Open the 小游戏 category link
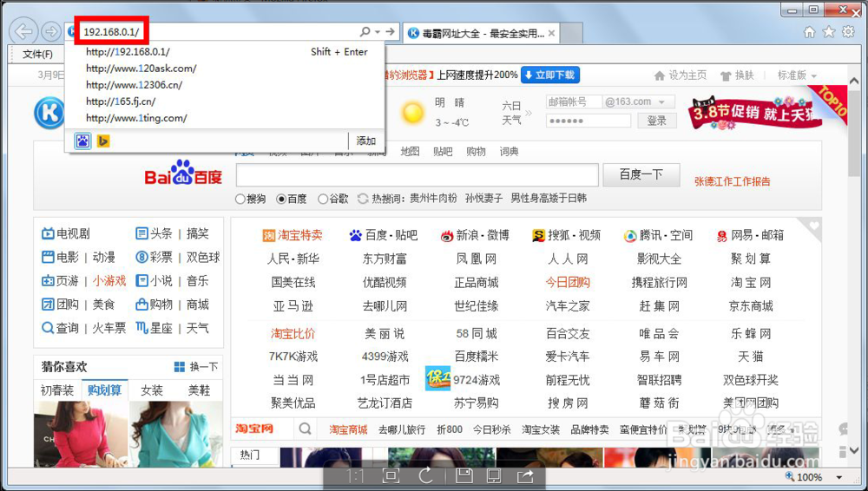The image size is (868, 491). pos(109,281)
